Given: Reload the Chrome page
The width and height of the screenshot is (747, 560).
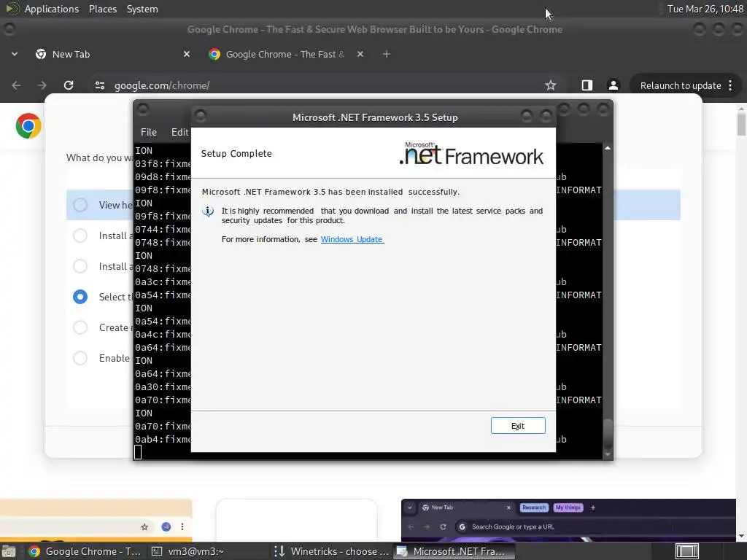Looking at the screenshot, I should click(69, 85).
